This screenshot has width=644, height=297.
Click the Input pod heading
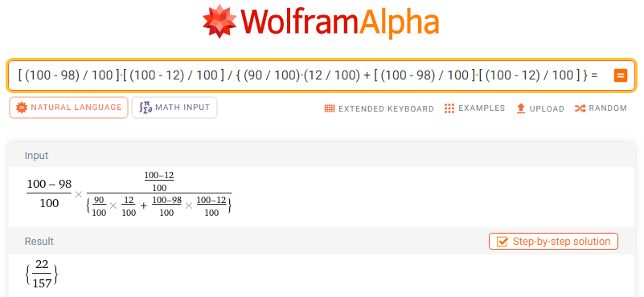point(36,156)
